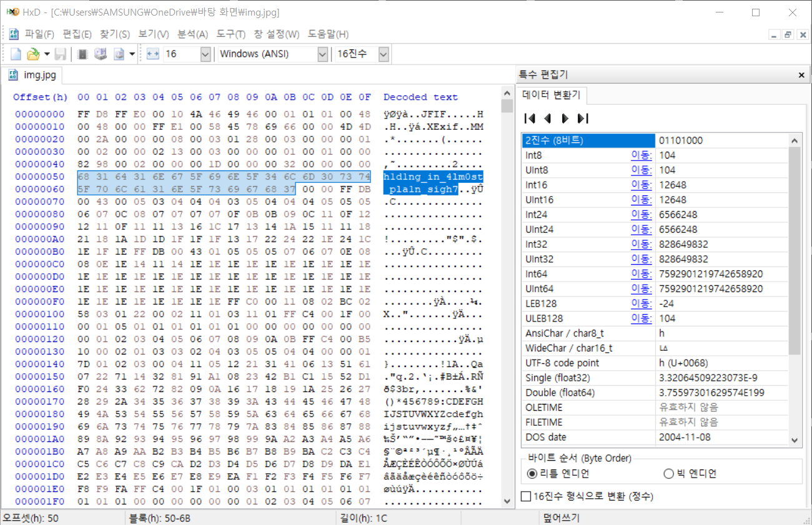Click the Open disk image icon
This screenshot has height=525, width=812.
click(119, 54)
